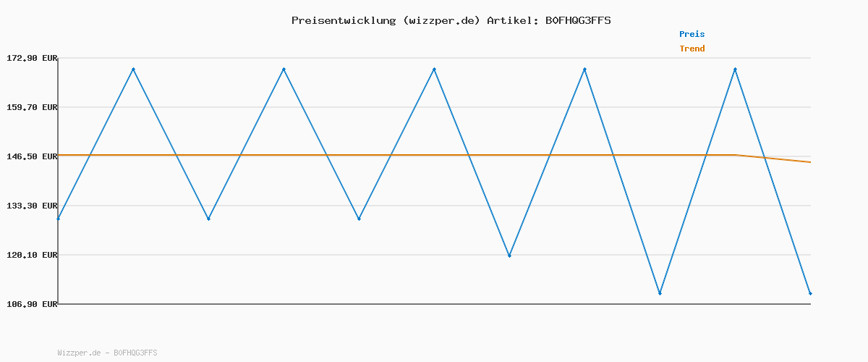Click the first data point on the price line
The height and width of the screenshot is (362, 868).
(59, 218)
